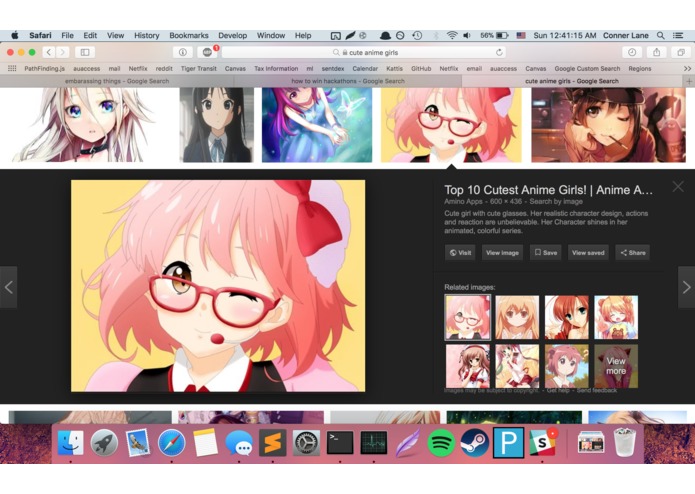The height and width of the screenshot is (494, 695).
Task: Go forward with Safari's forward arrow
Action: (x=62, y=52)
